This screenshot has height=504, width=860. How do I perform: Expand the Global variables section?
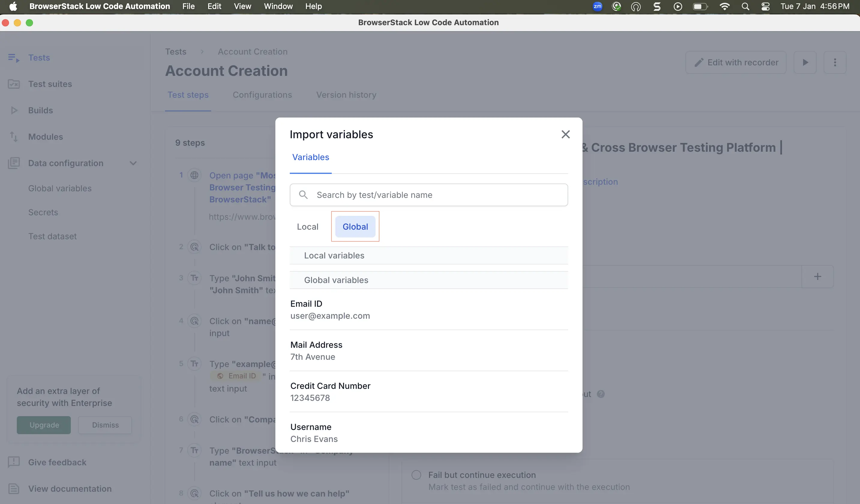coord(336,280)
